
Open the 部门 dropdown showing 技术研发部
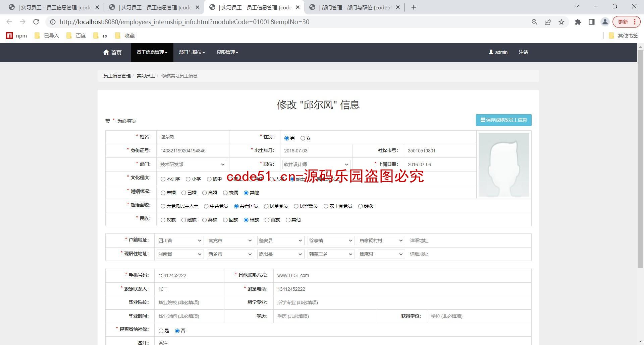tap(193, 164)
